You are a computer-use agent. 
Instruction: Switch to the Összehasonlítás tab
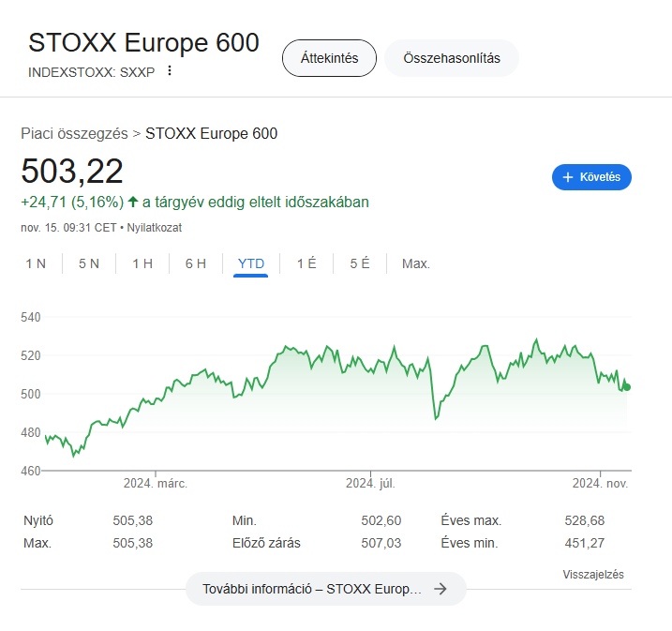452,58
